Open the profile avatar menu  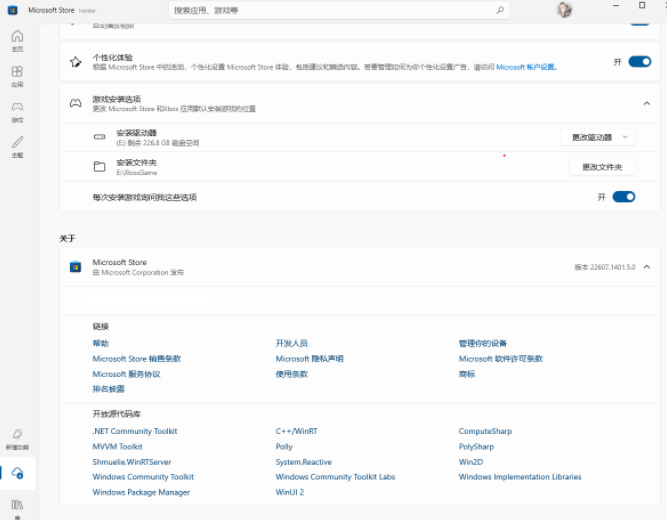click(x=564, y=10)
